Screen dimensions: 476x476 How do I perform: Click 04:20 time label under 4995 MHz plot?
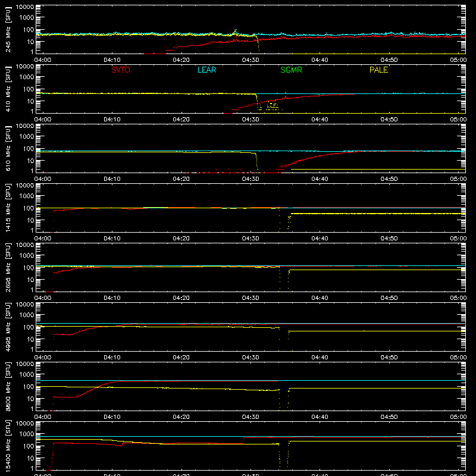(181, 358)
